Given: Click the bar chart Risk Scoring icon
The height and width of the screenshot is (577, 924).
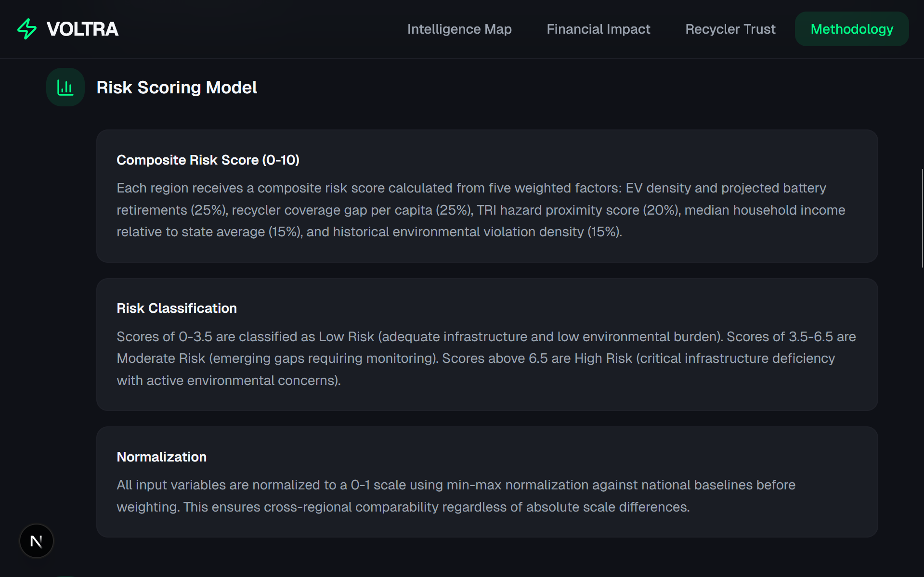Looking at the screenshot, I should pyautogui.click(x=65, y=88).
